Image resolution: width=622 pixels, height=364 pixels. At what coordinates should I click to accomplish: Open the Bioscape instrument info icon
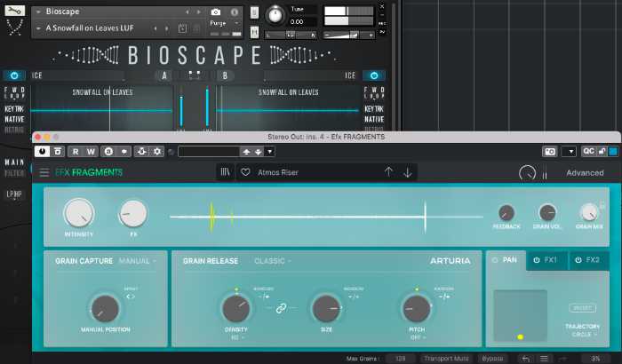[235, 12]
